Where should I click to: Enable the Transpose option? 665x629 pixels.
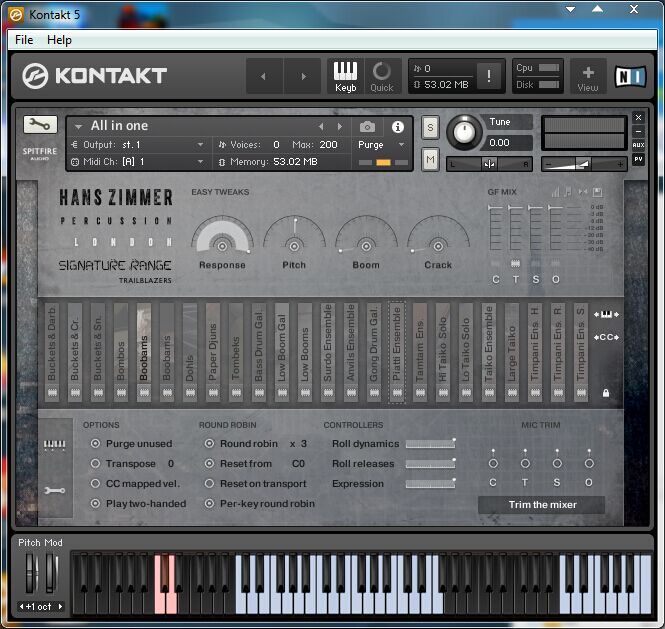[95, 464]
